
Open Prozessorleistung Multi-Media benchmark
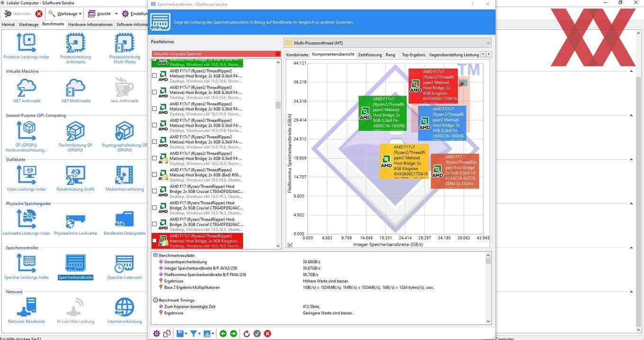click(x=125, y=48)
